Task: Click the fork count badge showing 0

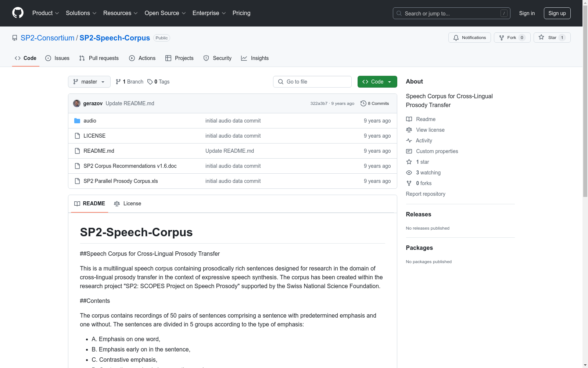Action: (x=522, y=38)
